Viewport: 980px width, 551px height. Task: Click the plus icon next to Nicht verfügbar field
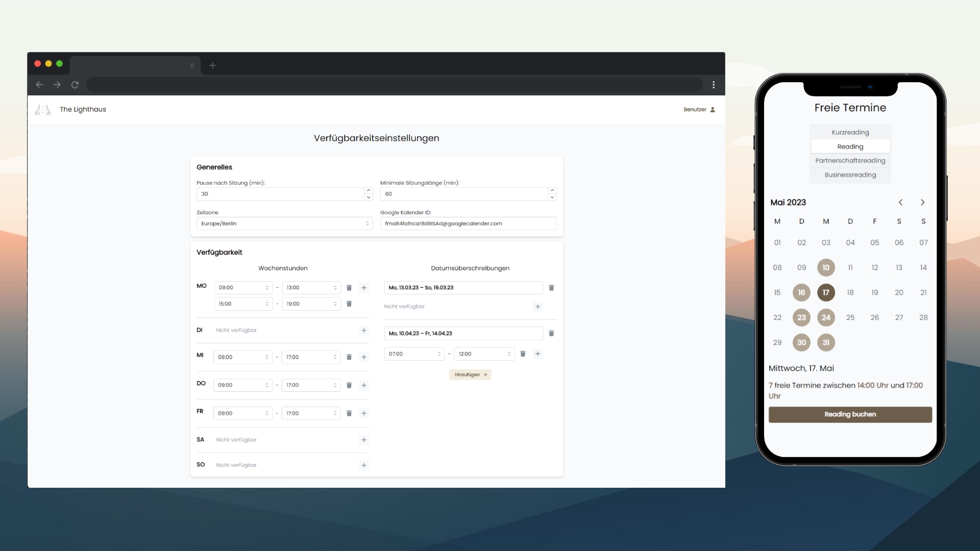click(538, 307)
